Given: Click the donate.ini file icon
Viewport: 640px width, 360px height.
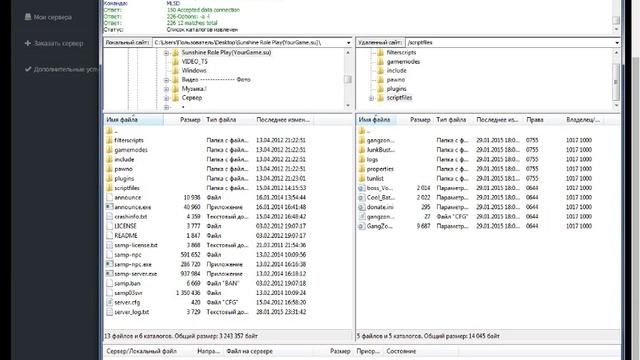Looking at the screenshot, I should tap(362, 207).
